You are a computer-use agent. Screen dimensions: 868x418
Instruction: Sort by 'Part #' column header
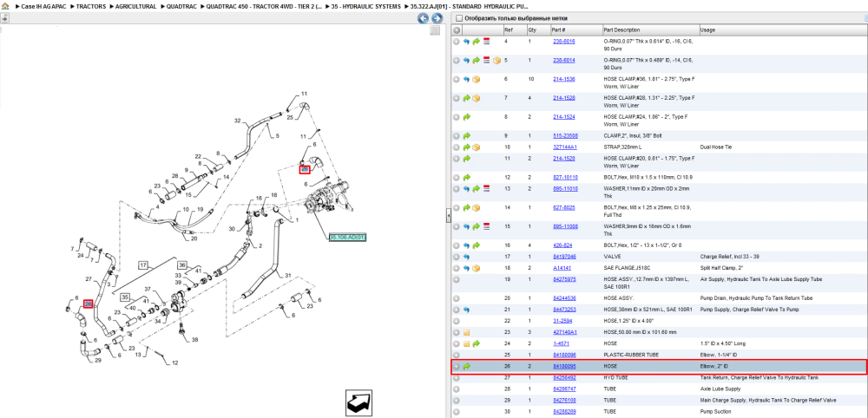tap(558, 29)
